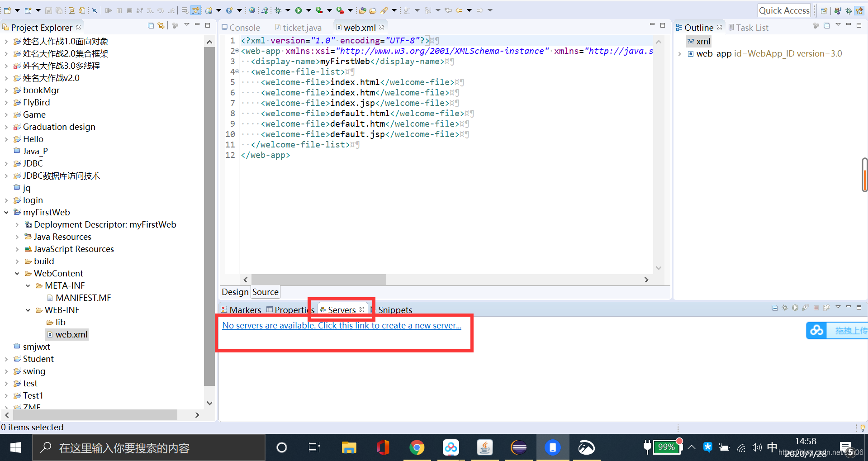
Task: Click the Quick Access search field
Action: pos(784,10)
